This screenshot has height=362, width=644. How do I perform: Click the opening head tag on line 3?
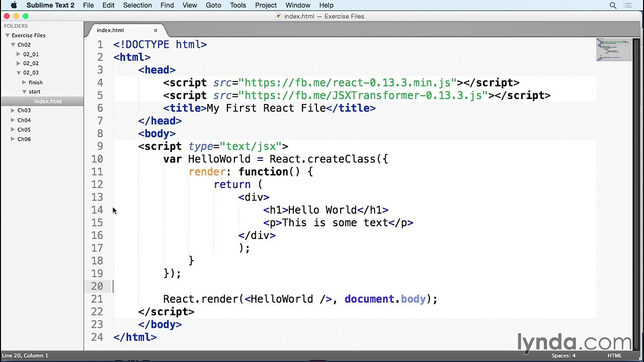(157, 70)
